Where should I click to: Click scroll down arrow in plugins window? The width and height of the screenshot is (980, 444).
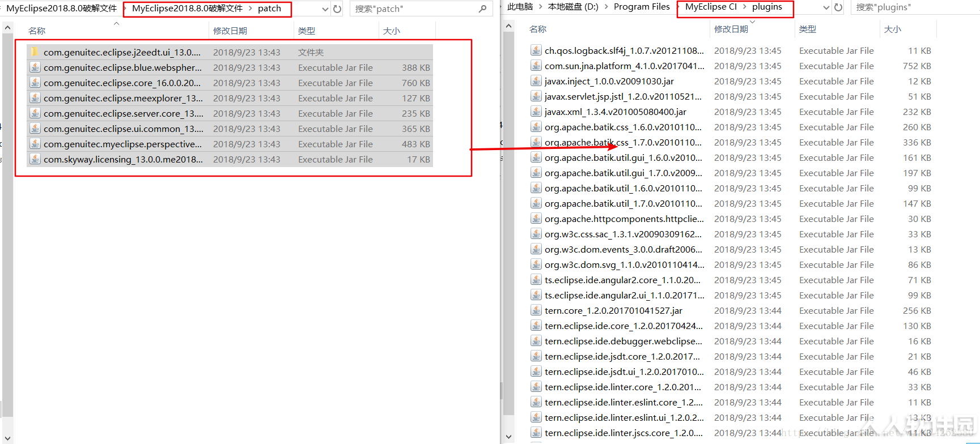tap(508, 437)
